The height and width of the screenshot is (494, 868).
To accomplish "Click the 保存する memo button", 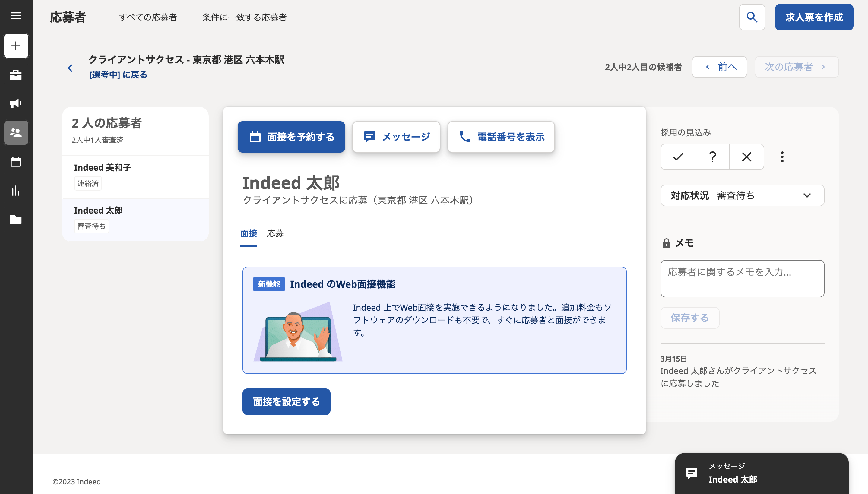I will tap(689, 318).
